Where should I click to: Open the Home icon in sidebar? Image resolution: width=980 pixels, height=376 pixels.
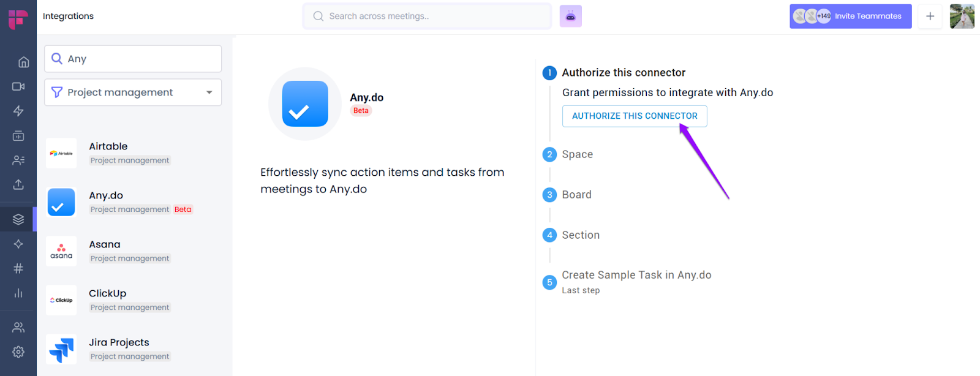point(23,62)
